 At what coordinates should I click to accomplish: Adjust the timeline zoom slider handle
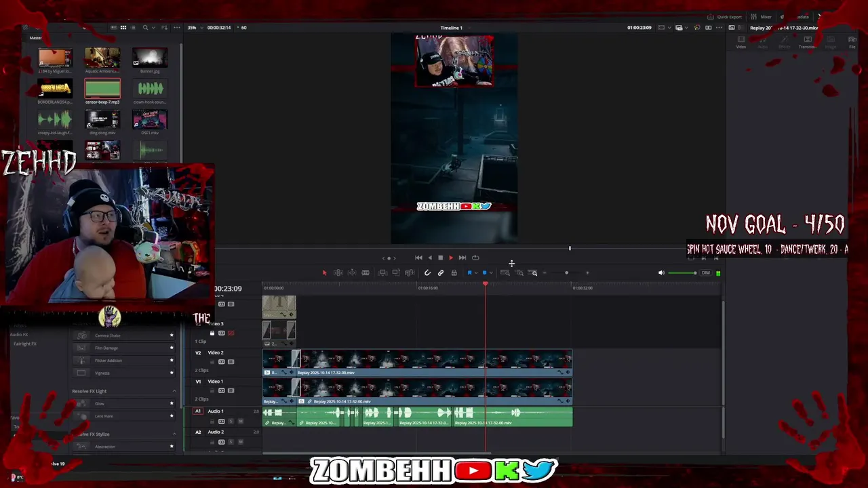(566, 273)
